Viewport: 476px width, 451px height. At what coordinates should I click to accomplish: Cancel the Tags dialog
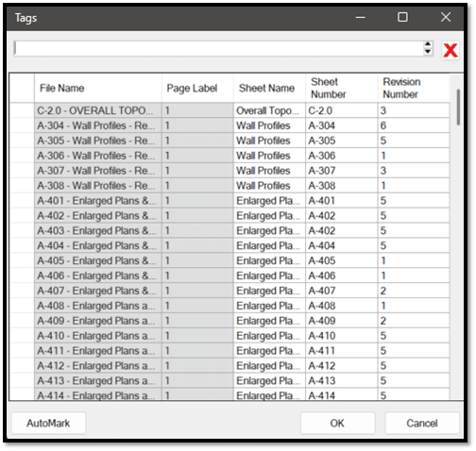pyautogui.click(x=422, y=424)
